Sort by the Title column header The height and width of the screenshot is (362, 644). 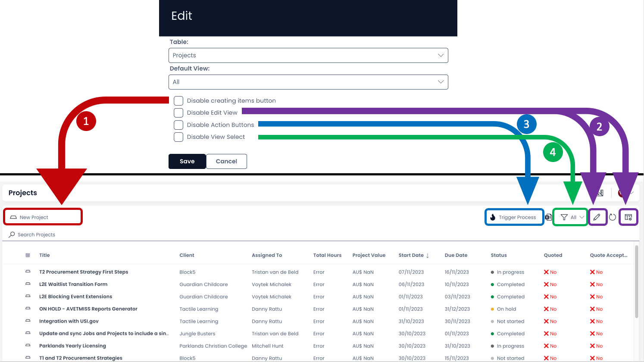pyautogui.click(x=44, y=255)
